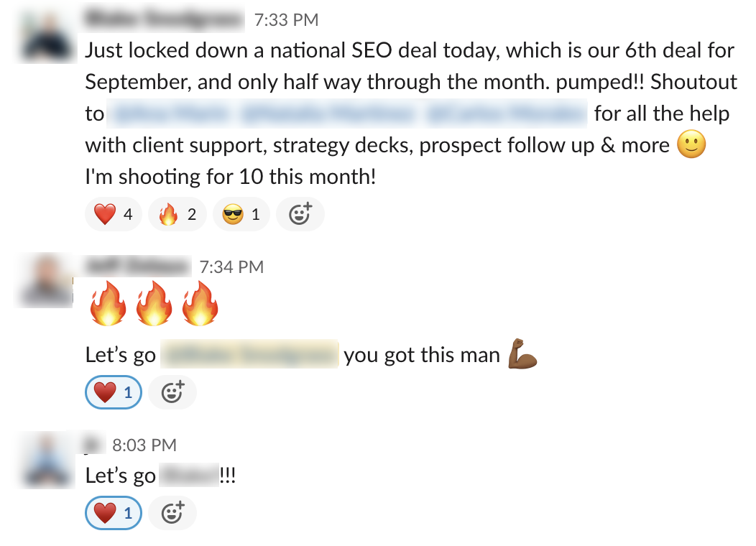Add a reaction to "you got this man" message
Image resolution: width=756 pixels, height=546 pixels.
point(172,393)
